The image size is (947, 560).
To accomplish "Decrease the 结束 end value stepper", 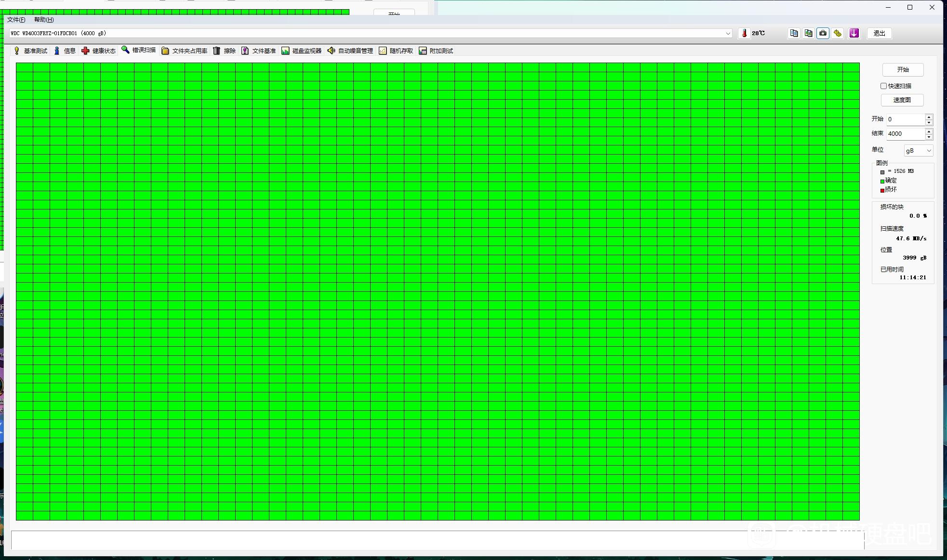I will coord(929,137).
